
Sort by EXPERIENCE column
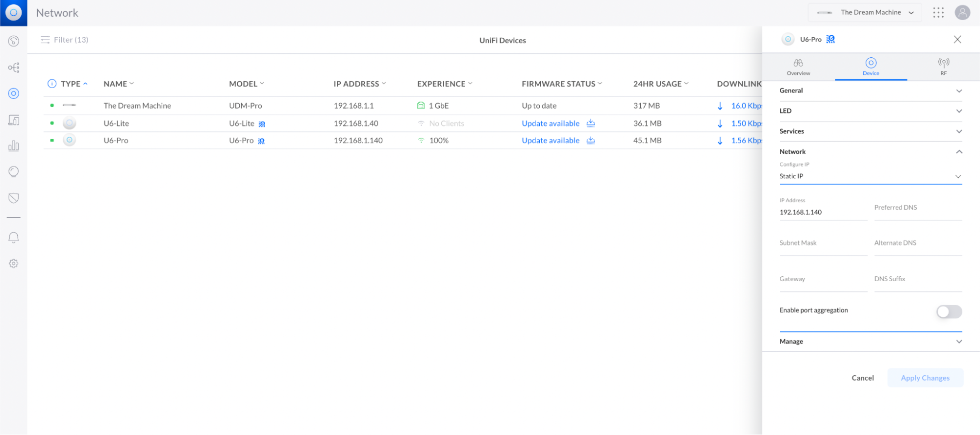point(445,84)
